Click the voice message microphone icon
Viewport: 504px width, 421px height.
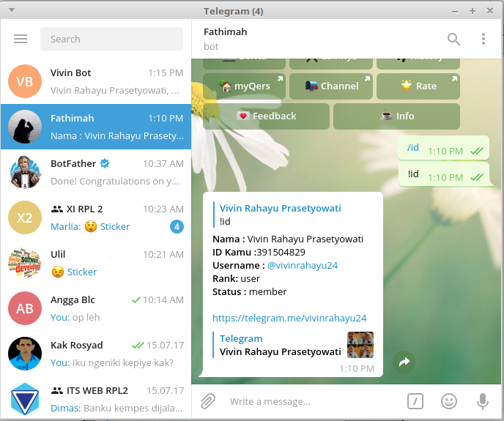pyautogui.click(x=483, y=401)
